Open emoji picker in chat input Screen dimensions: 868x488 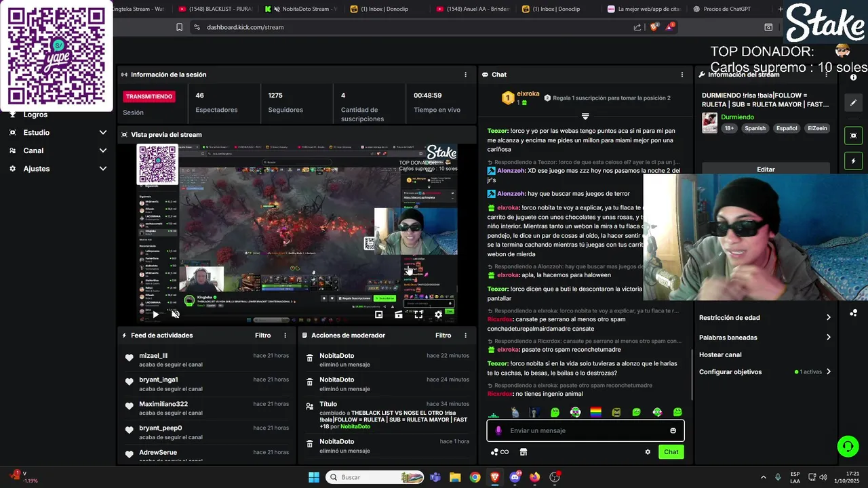673,430
